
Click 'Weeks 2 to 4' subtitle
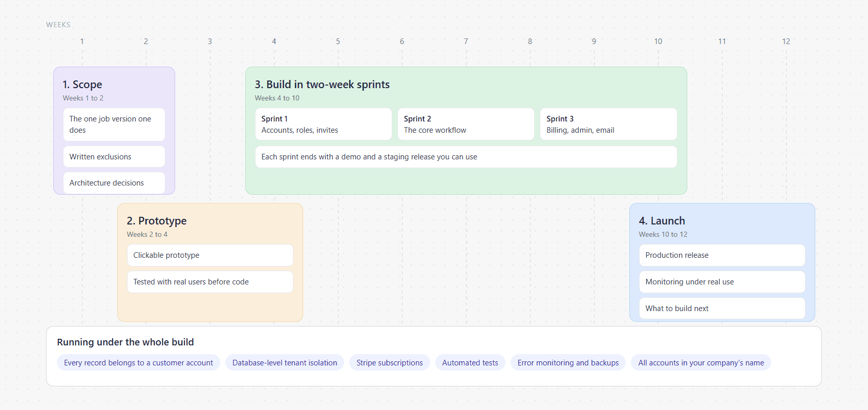147,234
